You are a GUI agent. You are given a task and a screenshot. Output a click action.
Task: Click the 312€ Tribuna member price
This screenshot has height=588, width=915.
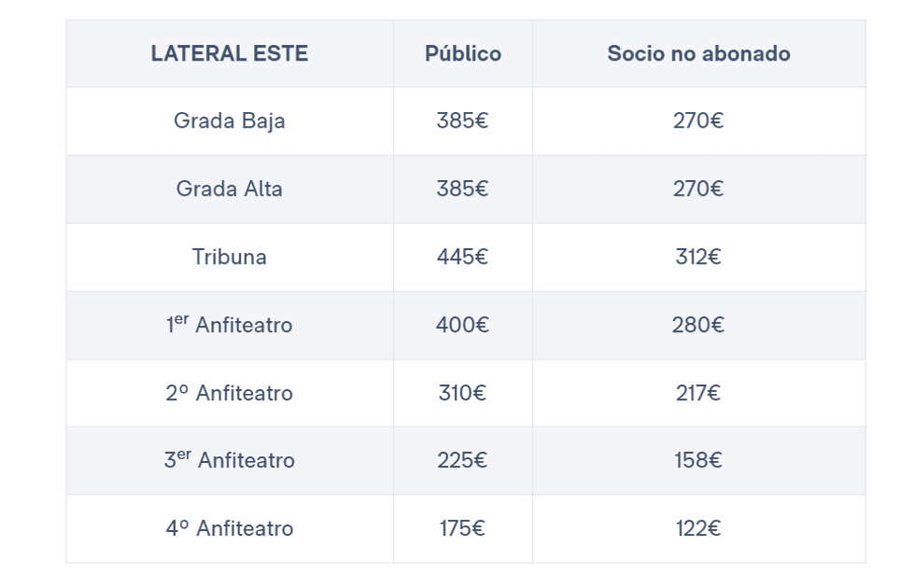pos(698,258)
